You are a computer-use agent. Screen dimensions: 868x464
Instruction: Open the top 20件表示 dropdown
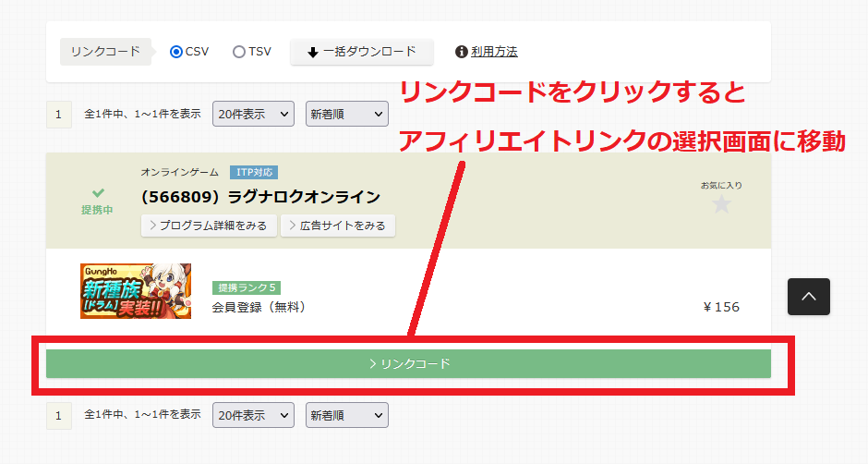pyautogui.click(x=253, y=115)
